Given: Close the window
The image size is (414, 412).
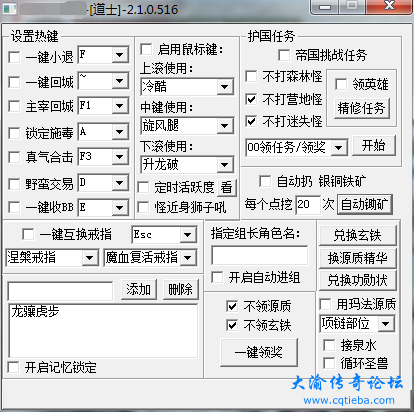Looking at the screenshot, I should coord(389,7).
